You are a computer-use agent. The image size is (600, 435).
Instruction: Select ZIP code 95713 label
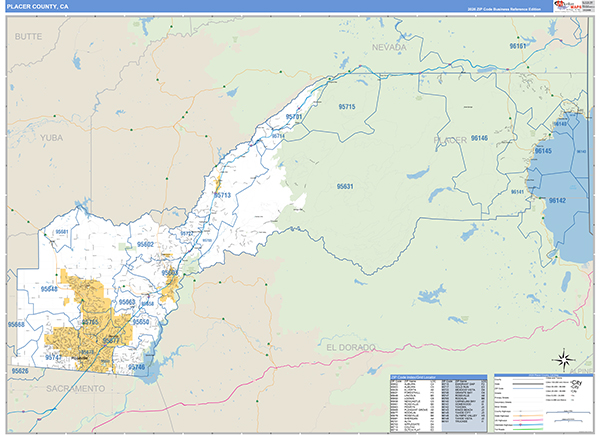pos(222,195)
